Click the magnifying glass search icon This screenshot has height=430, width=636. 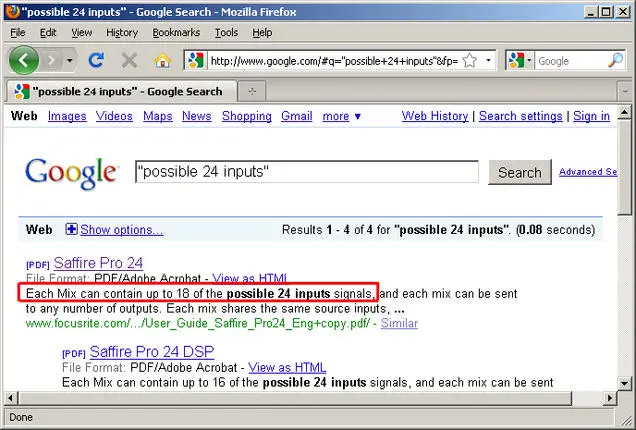(616, 60)
